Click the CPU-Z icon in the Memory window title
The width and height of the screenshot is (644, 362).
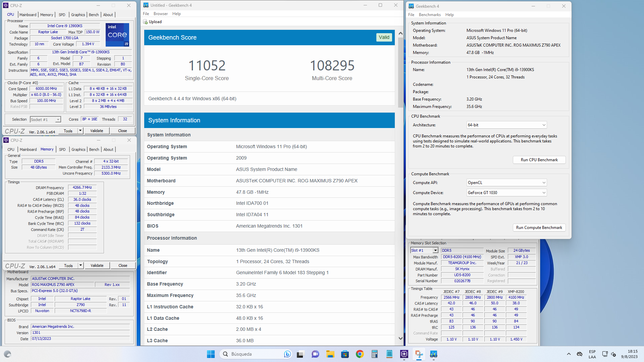point(6,140)
